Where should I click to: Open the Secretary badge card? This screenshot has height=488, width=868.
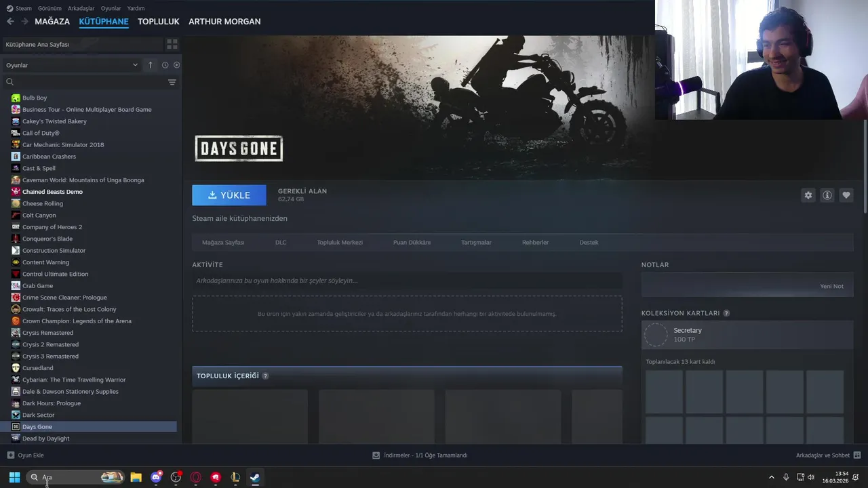tap(747, 335)
